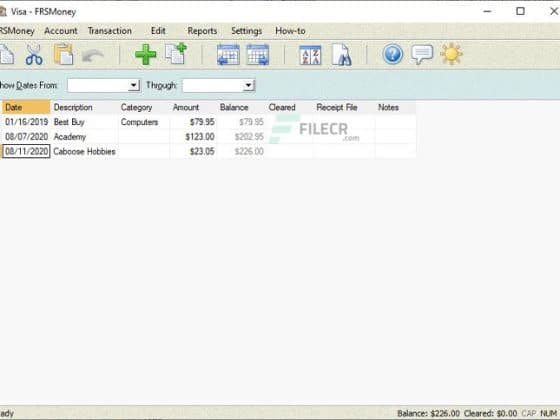Click the Notes cell in Best Buy row
Image resolution: width=560 pixels, height=420 pixels.
pos(395,122)
